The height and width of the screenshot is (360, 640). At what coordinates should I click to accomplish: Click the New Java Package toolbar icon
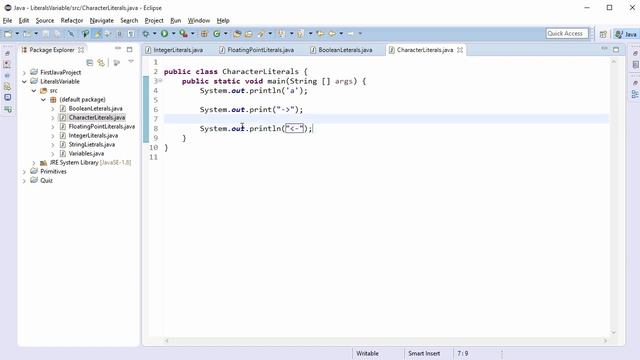tap(204, 34)
